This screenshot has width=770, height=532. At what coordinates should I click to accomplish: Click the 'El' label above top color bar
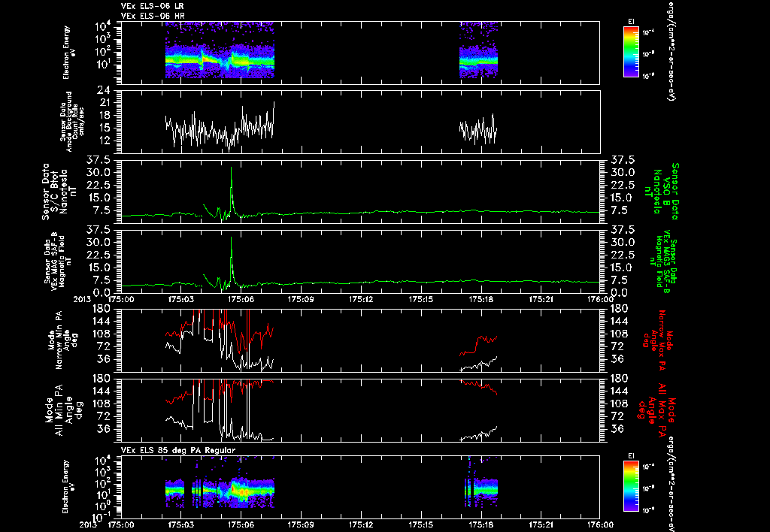coord(631,21)
